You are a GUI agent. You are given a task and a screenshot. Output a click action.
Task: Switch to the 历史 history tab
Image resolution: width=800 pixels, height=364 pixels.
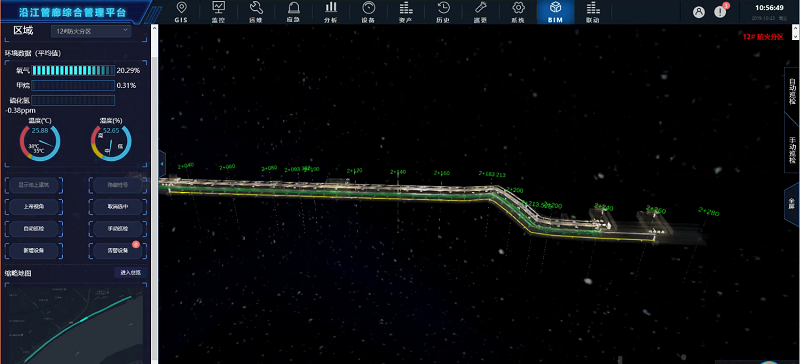[443, 12]
